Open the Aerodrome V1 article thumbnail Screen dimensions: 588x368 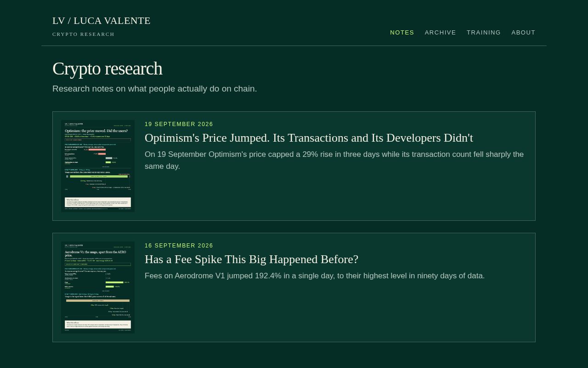tap(98, 287)
